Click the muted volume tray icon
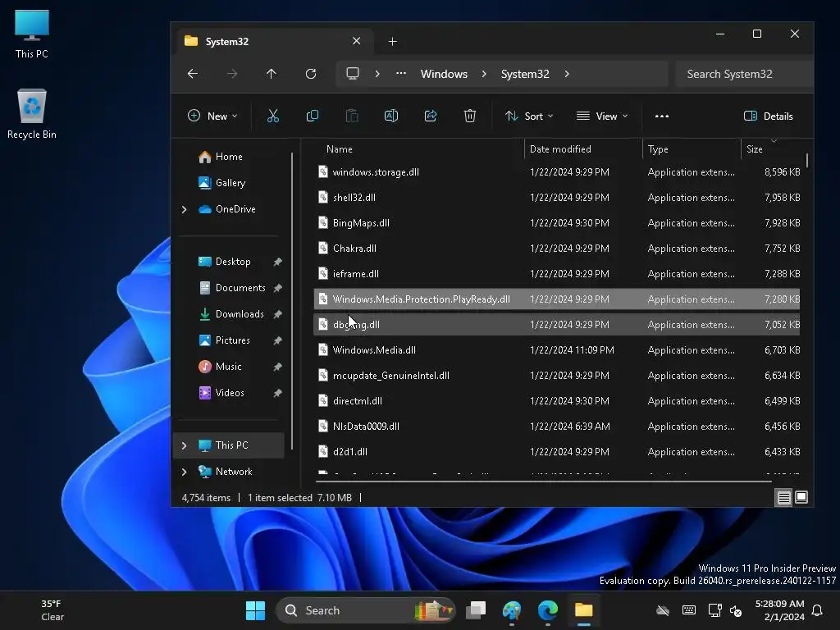Viewport: 840px width, 630px height. 736,610
